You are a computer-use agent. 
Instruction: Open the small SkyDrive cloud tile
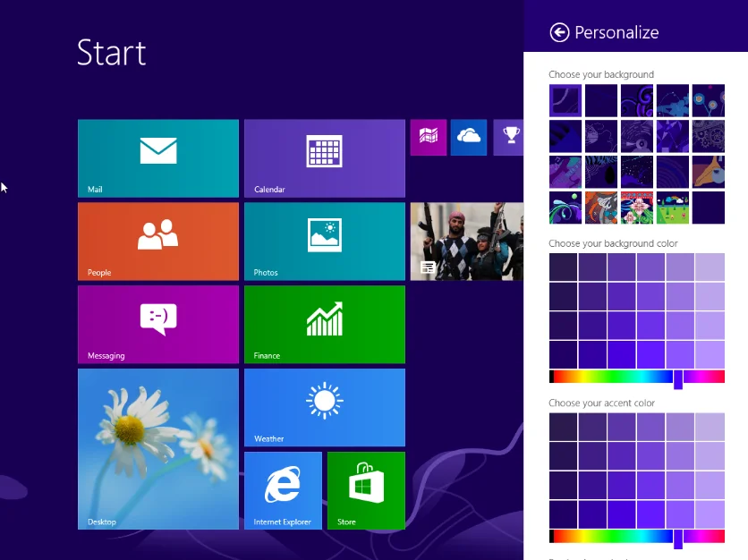(x=469, y=138)
